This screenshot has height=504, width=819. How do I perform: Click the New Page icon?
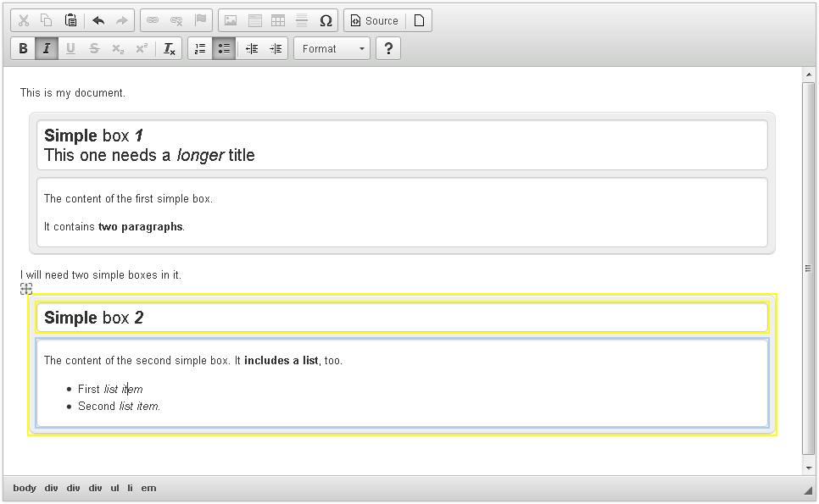(x=419, y=20)
